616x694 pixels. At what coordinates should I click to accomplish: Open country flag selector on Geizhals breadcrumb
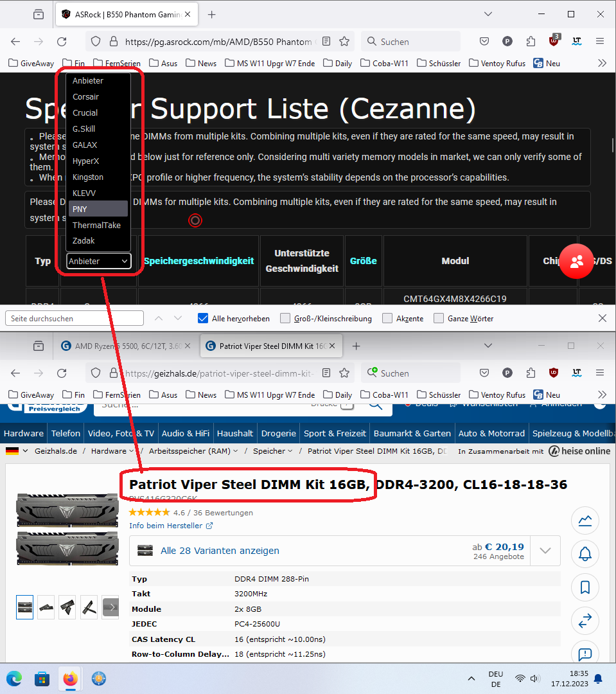(x=16, y=451)
